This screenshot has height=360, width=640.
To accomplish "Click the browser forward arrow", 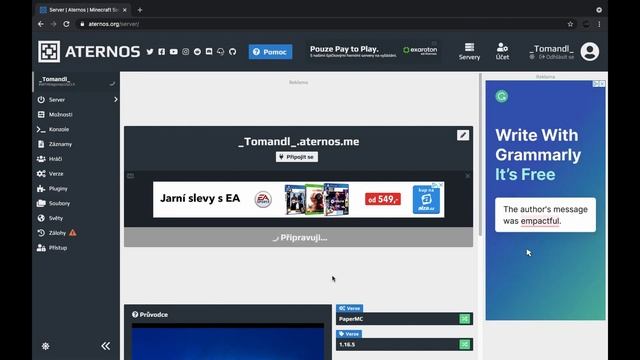I will tap(53, 24).
